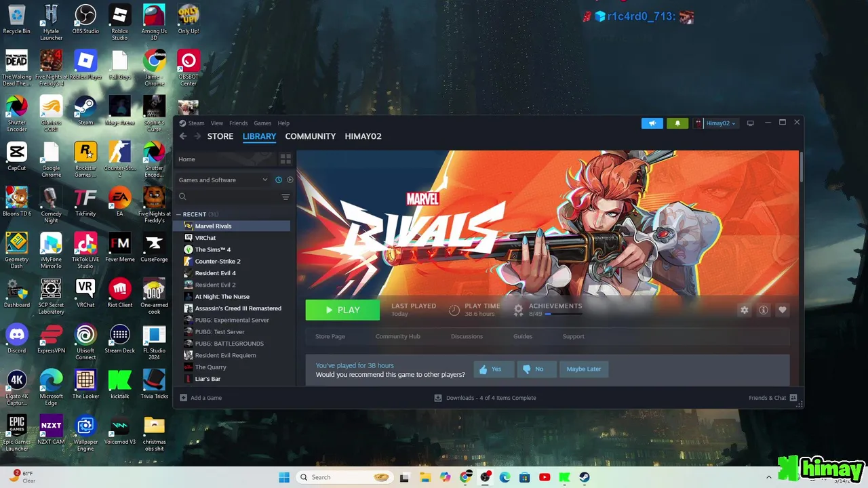The width and height of the screenshot is (868, 488).
Task: Choose No thumbs down for recommendation
Action: [x=536, y=369]
